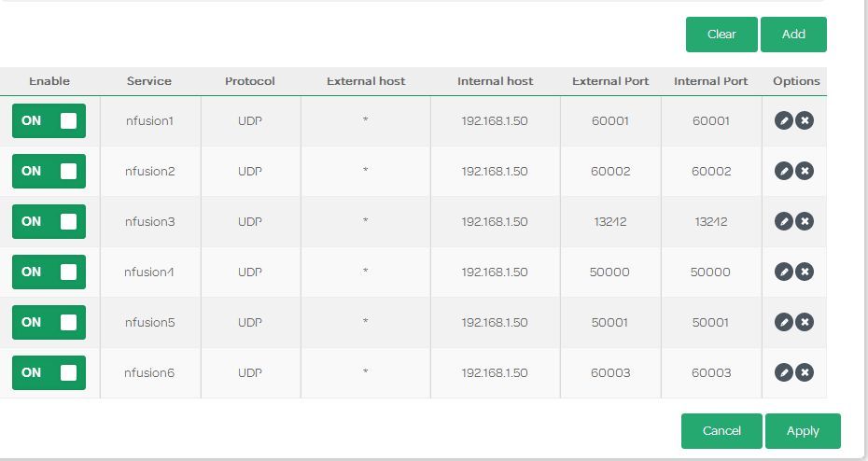Delete the nfusion3 rule
Screen dimensions: 868x461
[x=804, y=221]
